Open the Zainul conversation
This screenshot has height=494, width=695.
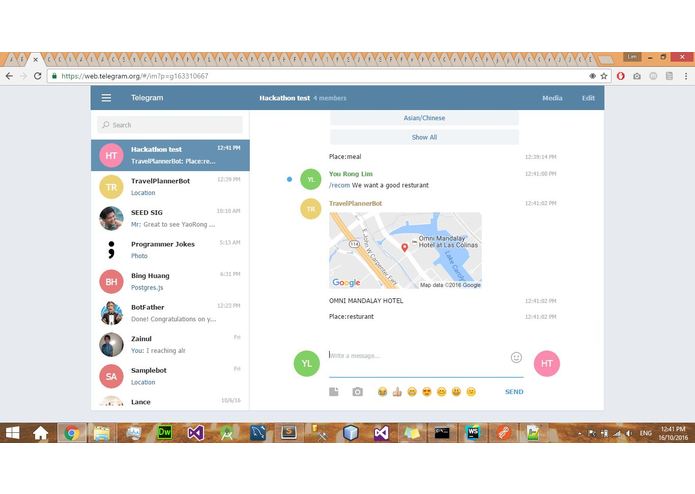pos(170,344)
